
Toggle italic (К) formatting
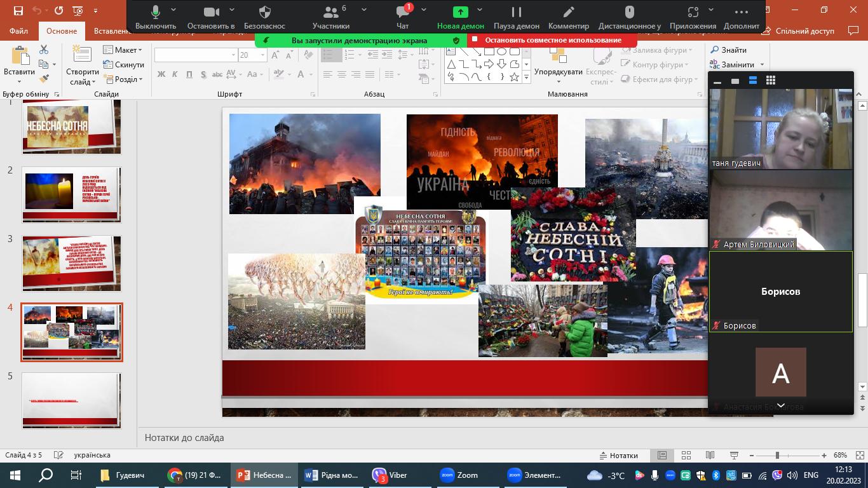[175, 74]
